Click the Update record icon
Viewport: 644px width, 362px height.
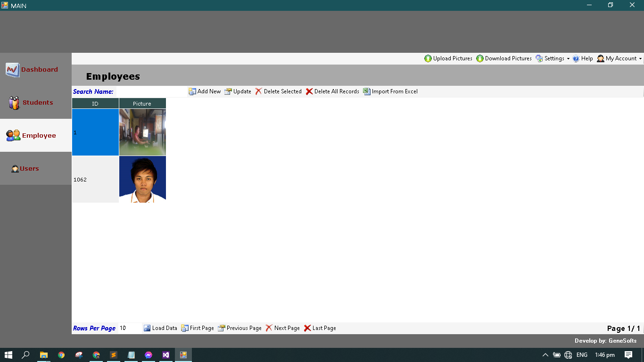(228, 91)
